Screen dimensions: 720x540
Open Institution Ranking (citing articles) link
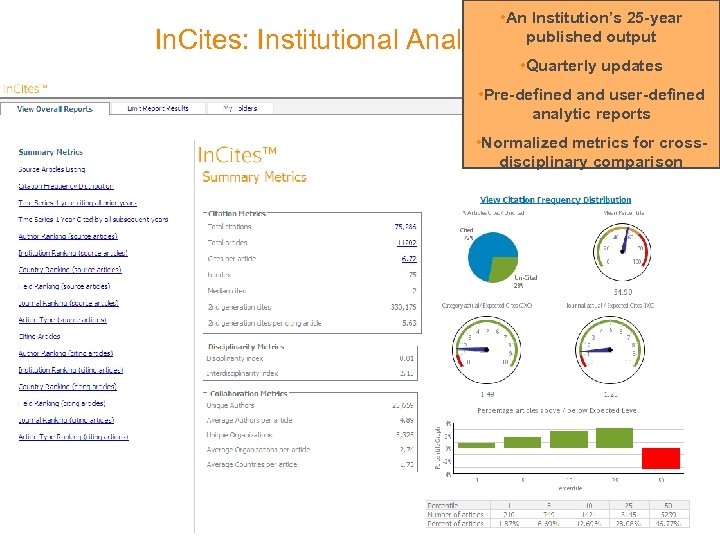click(x=71, y=370)
